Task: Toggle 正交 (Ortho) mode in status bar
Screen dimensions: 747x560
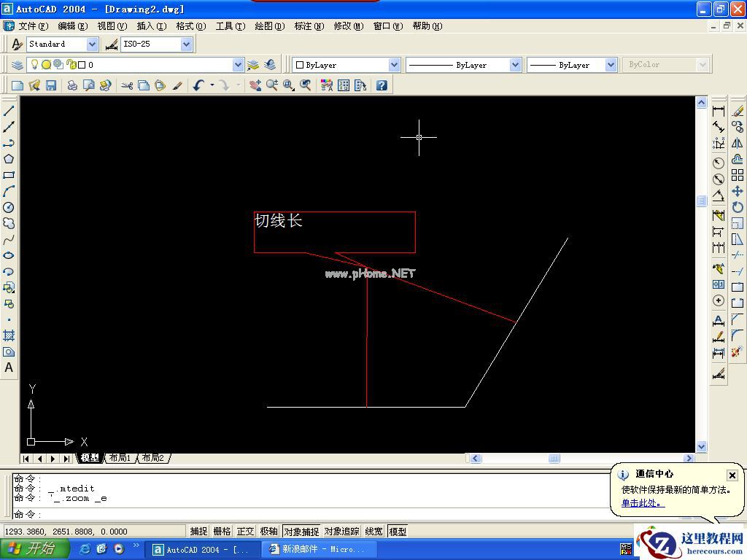Action: point(246,532)
